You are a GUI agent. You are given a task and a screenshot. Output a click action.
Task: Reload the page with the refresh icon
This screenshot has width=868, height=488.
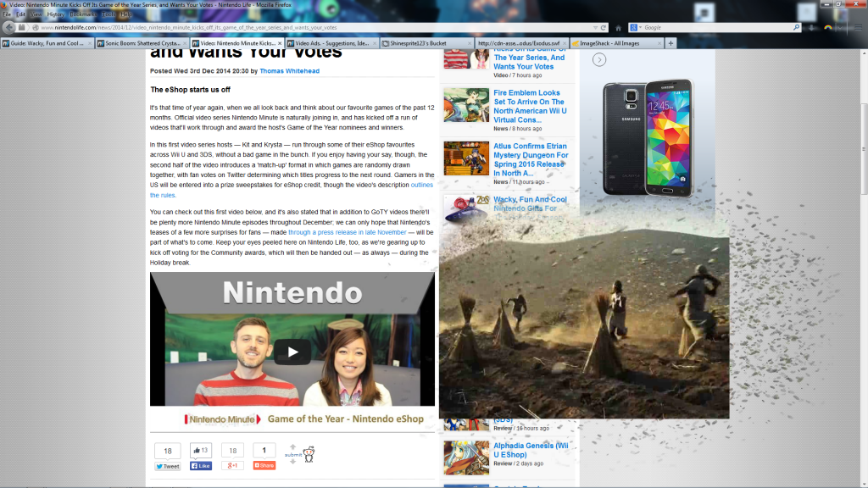[x=604, y=28]
